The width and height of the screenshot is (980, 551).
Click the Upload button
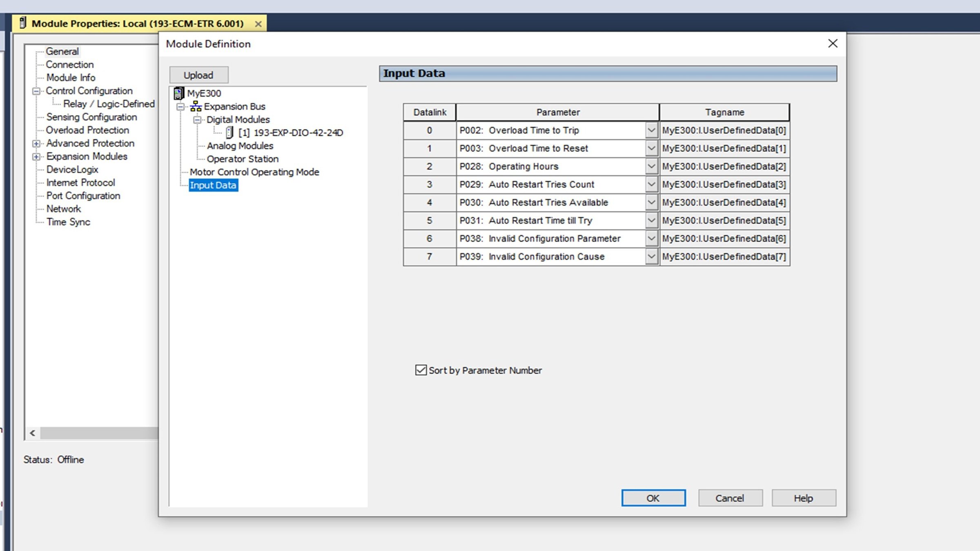(198, 75)
